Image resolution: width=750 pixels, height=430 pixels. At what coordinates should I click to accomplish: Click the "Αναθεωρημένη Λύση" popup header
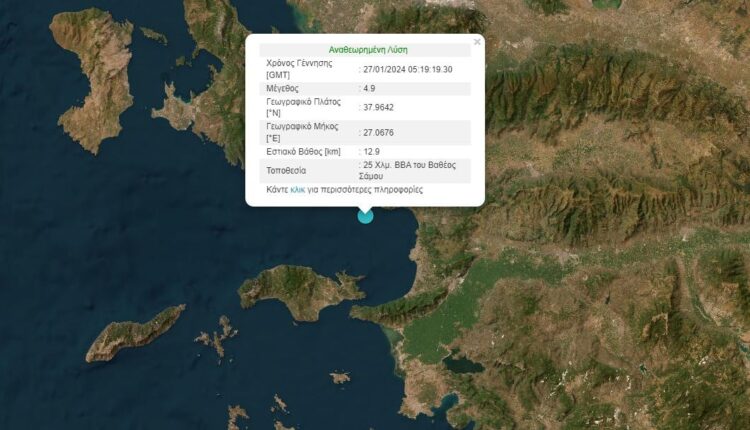click(368, 49)
